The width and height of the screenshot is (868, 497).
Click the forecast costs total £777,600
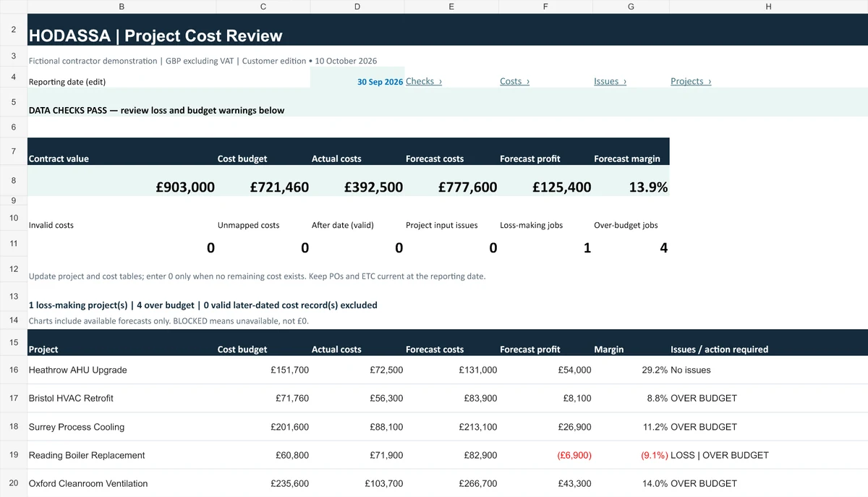pyautogui.click(x=467, y=187)
